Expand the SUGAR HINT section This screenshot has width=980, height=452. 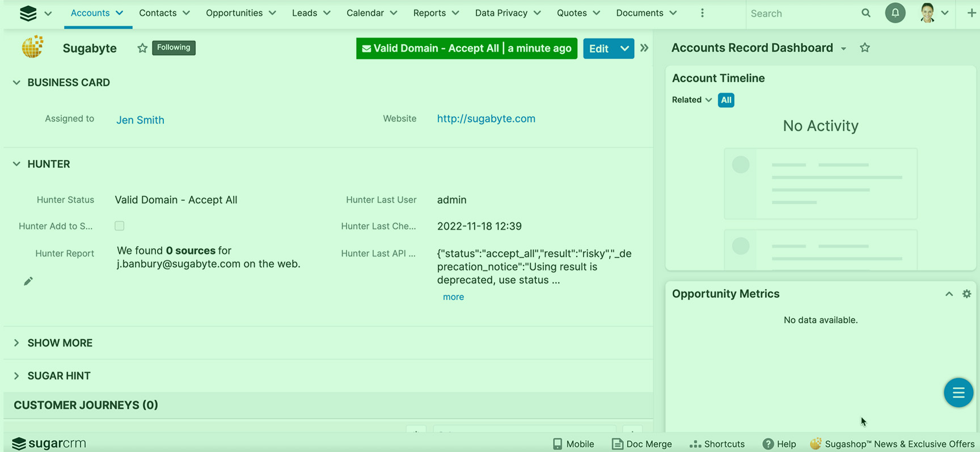58,376
